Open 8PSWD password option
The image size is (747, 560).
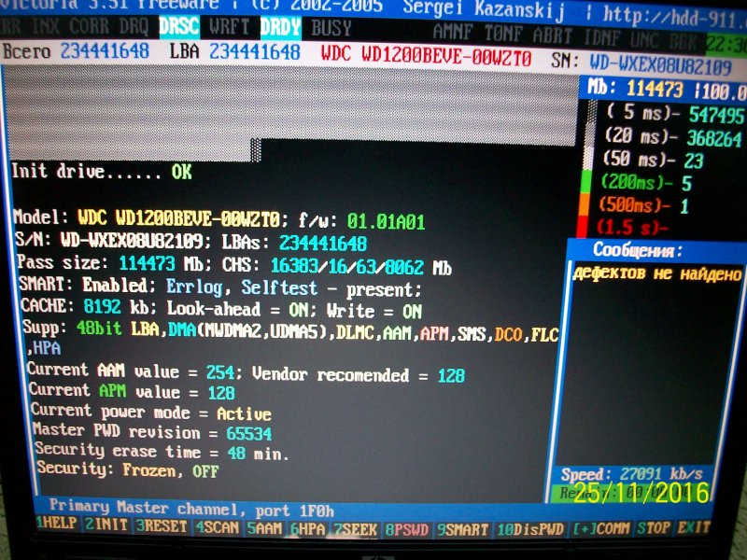point(410,529)
